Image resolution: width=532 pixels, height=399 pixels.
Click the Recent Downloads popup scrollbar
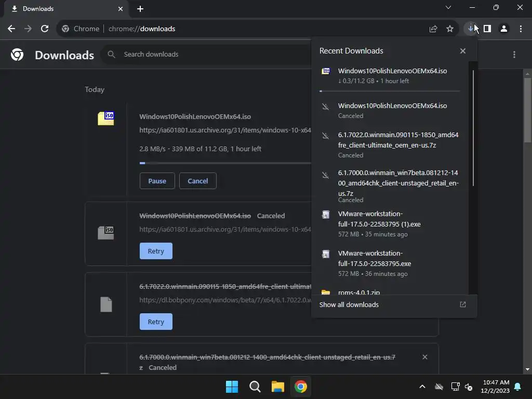pyautogui.click(x=473, y=128)
